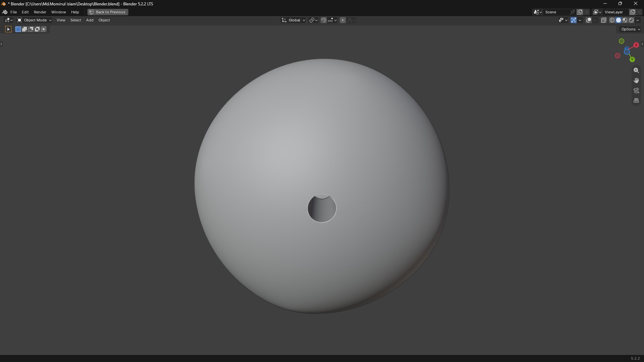
Task: Toggle X-Ray mode
Action: click(x=603, y=20)
